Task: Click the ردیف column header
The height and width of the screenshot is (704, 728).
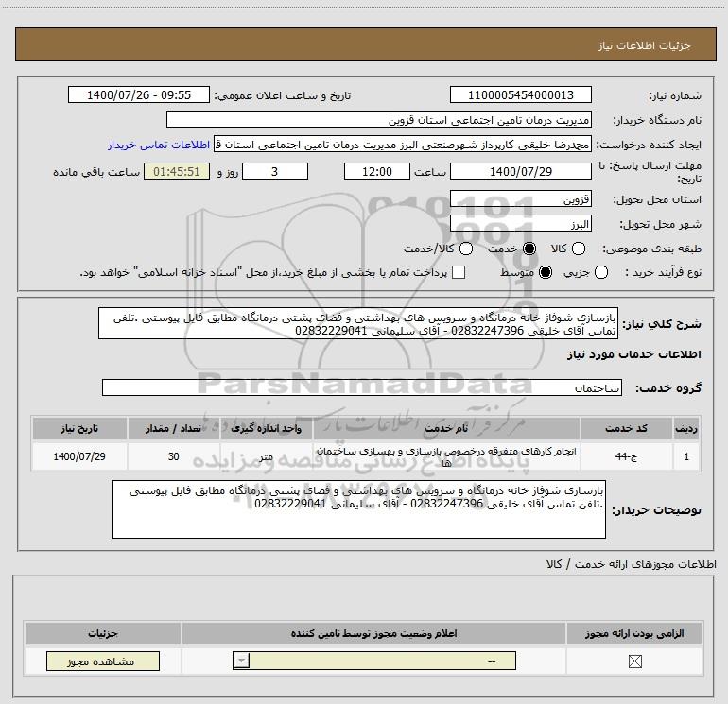Action: coord(686,428)
